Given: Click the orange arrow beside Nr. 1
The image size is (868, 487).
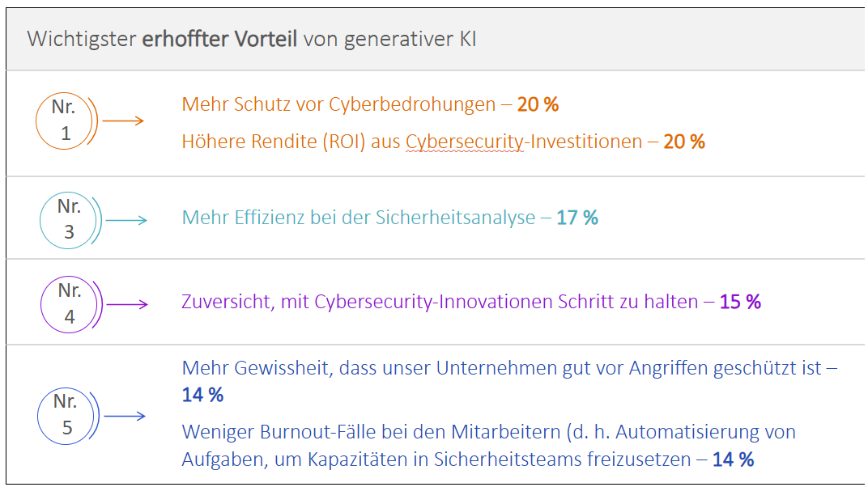Looking at the screenshot, I should [123, 121].
